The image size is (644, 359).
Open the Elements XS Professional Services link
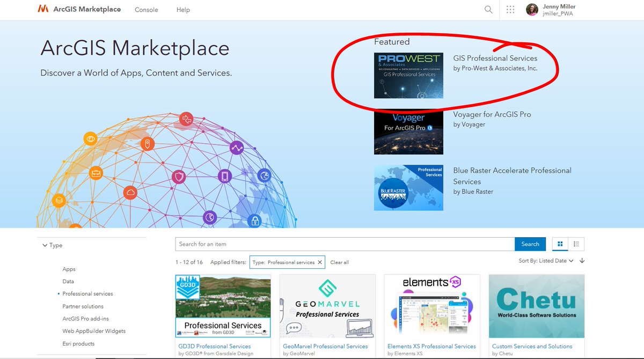pos(431,347)
